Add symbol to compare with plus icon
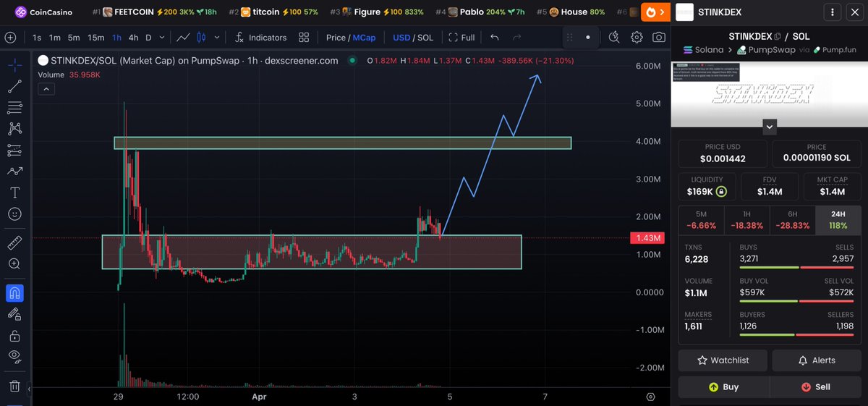Viewport: 868px width, 406px height. 10,38
